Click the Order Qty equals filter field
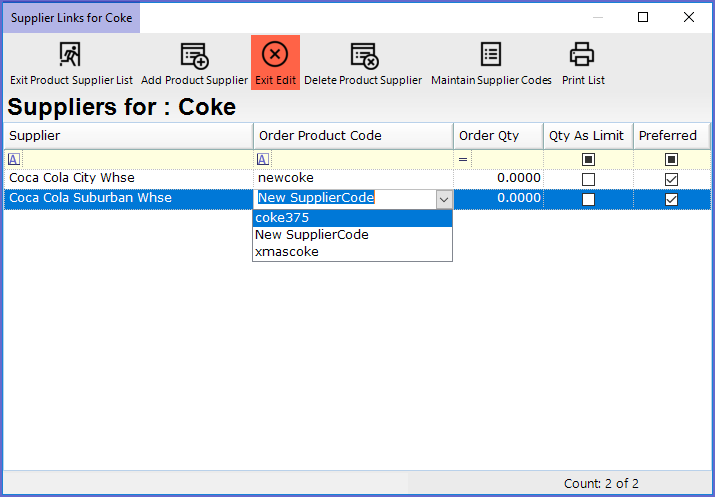715x497 pixels. (505, 159)
